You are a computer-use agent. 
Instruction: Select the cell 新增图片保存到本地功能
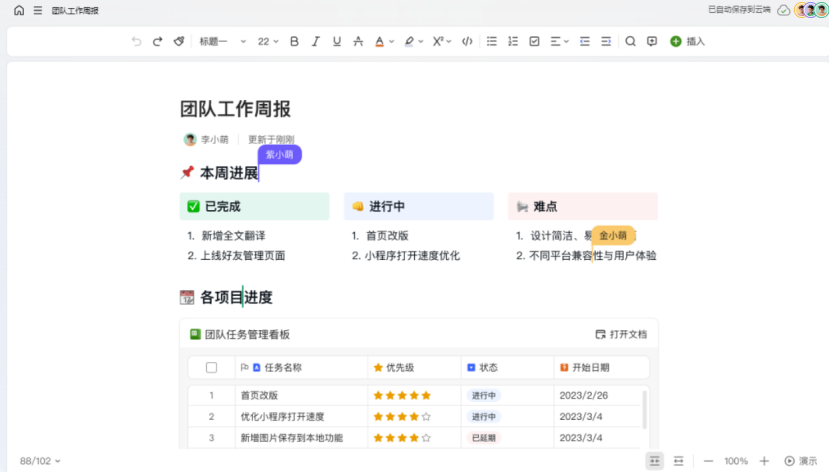click(292, 438)
